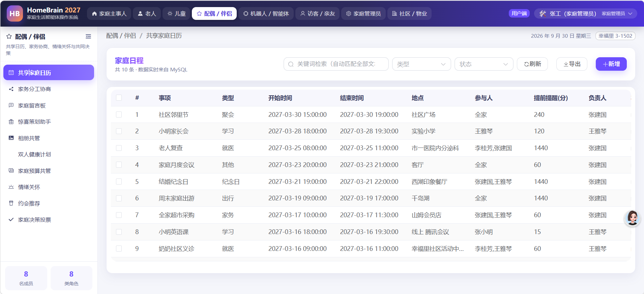Viewport: 644px width, 294px height.
Task: Click the gift icon of 惊喜策划助手
Action: coord(11,122)
